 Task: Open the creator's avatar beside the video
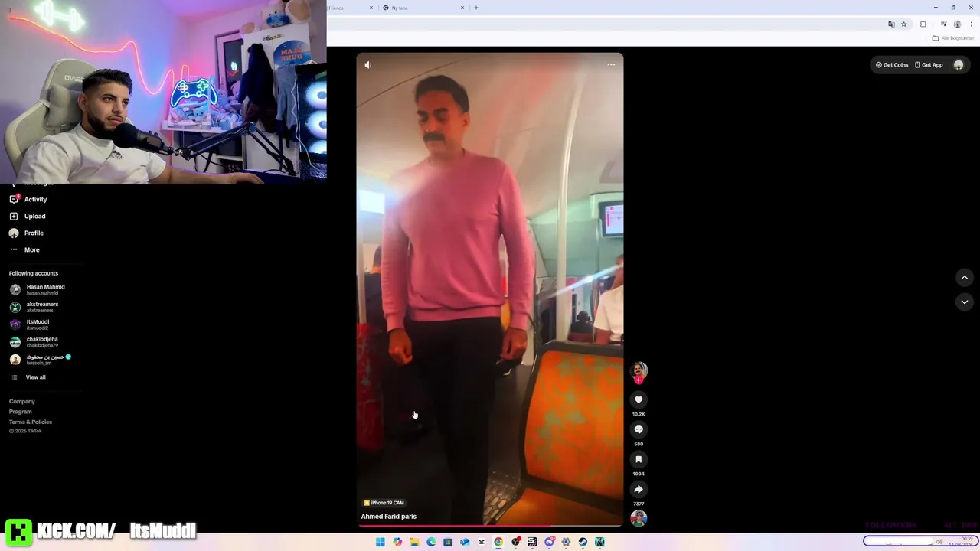(639, 370)
